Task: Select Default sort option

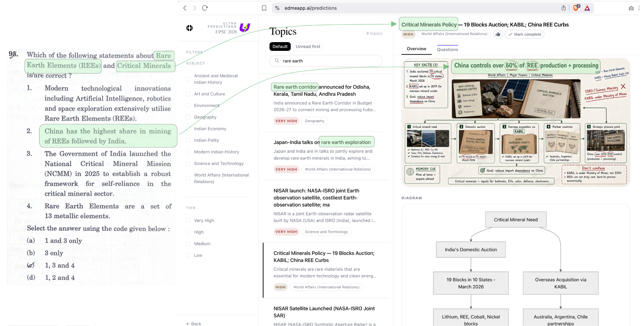Action: pyautogui.click(x=280, y=46)
